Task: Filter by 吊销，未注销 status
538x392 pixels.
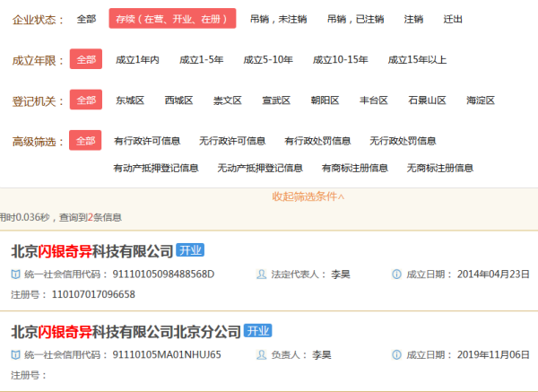Action: coord(278,19)
